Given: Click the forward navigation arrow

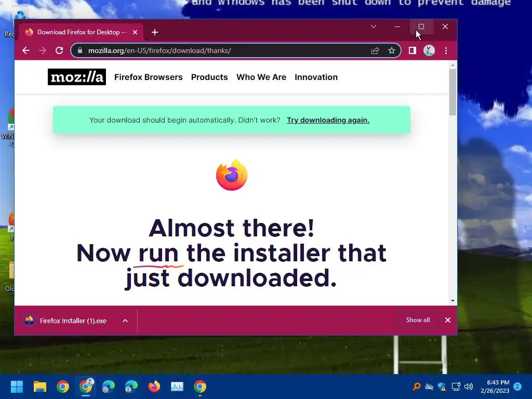Looking at the screenshot, I should coord(43,50).
